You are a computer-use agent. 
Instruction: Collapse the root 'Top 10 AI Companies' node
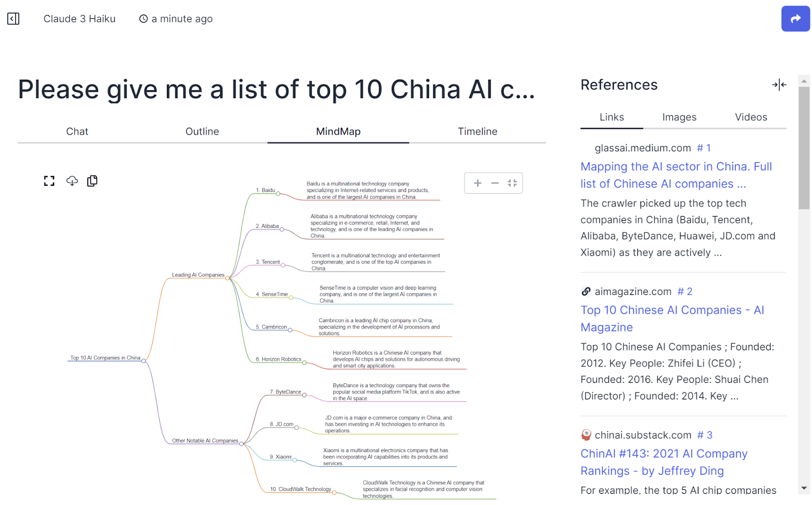coord(144,361)
